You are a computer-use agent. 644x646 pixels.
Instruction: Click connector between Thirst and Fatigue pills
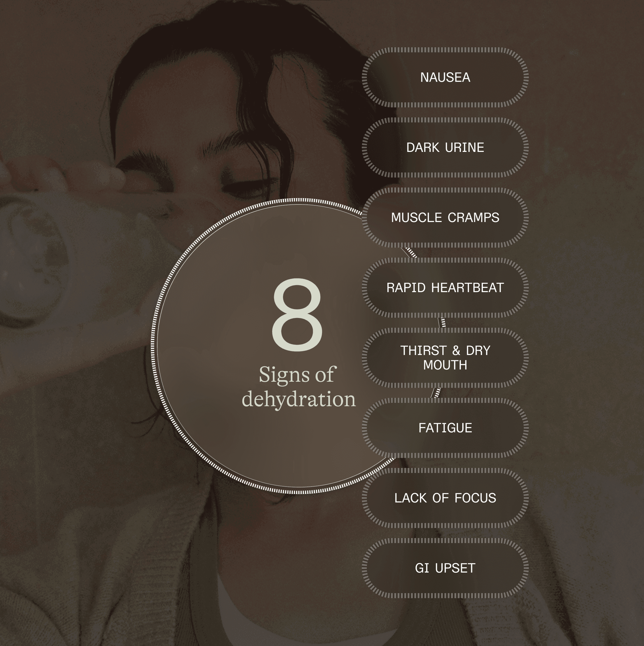pos(436,393)
